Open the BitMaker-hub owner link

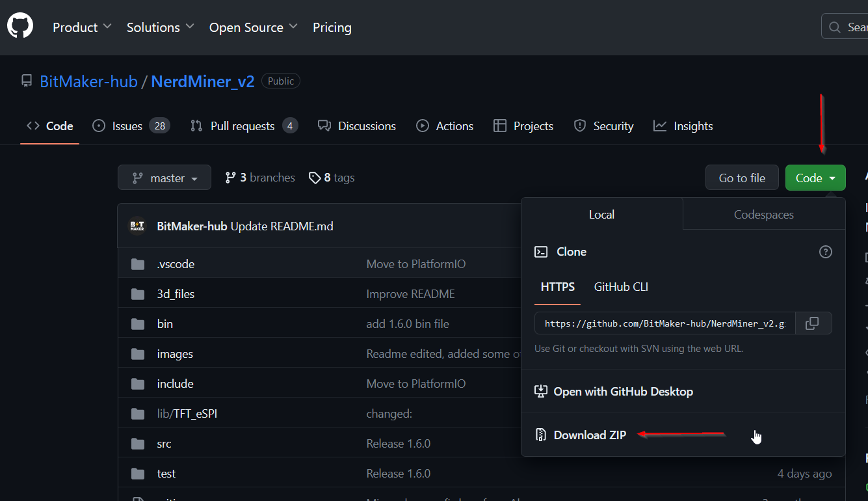click(x=88, y=81)
